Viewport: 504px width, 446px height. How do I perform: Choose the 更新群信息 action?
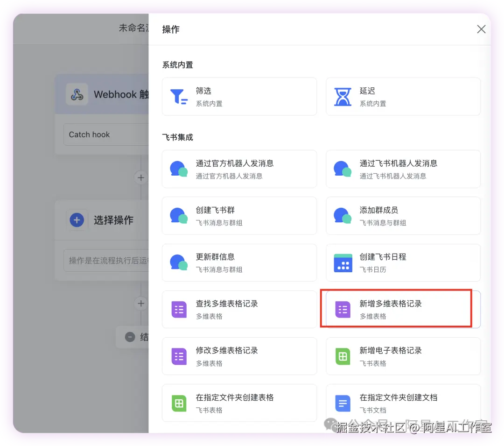tap(239, 262)
